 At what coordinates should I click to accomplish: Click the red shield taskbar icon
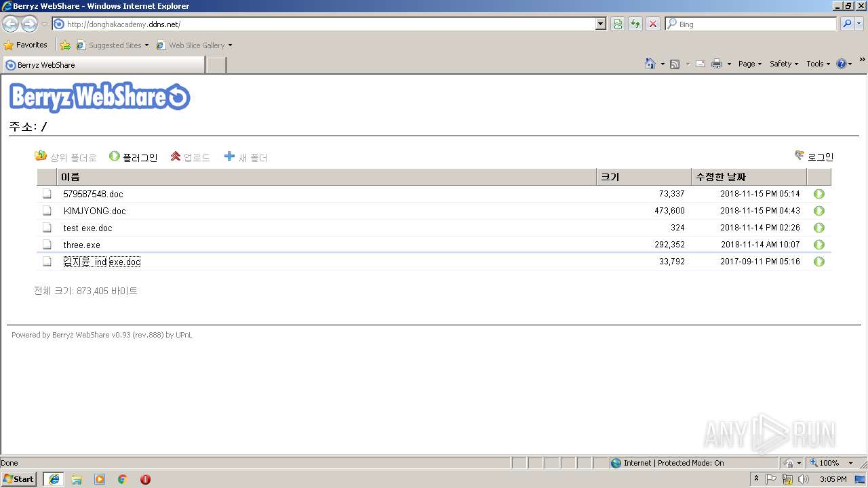click(145, 479)
